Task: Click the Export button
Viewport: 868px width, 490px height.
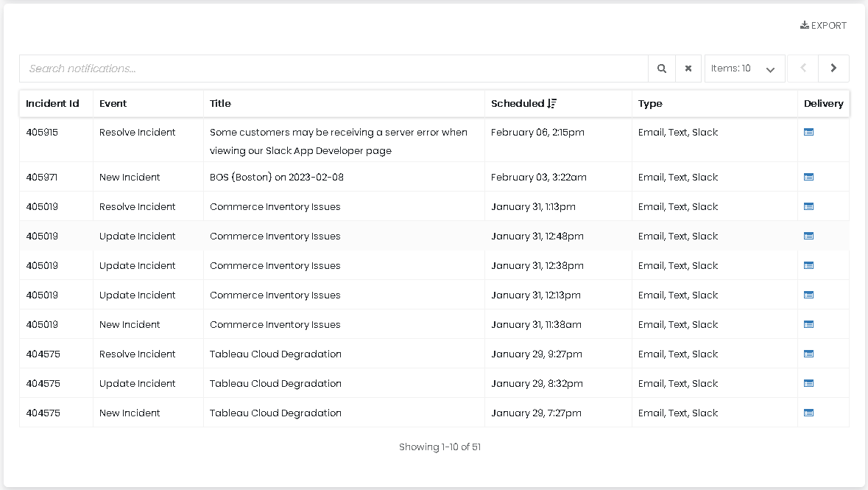Action: tap(823, 26)
